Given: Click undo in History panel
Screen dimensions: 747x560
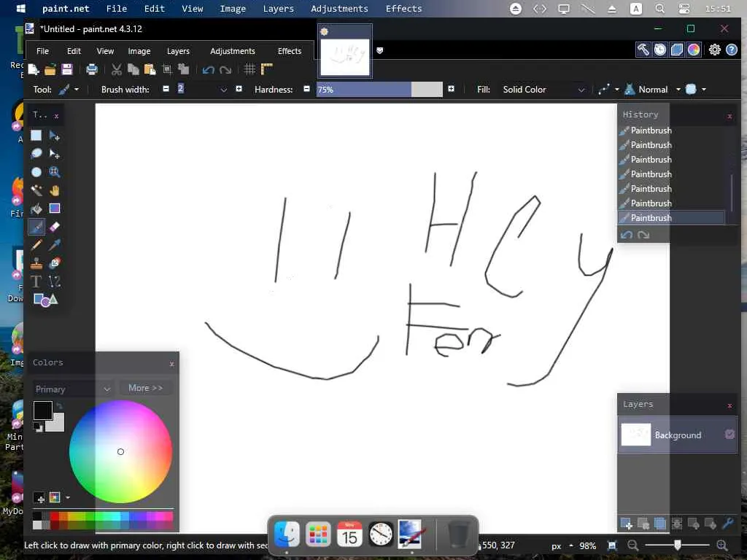Looking at the screenshot, I should 627,235.
